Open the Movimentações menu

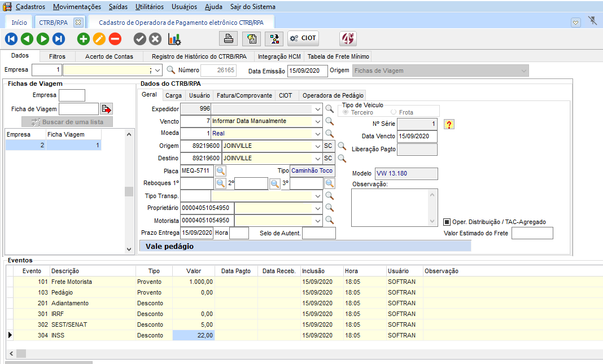tap(77, 7)
